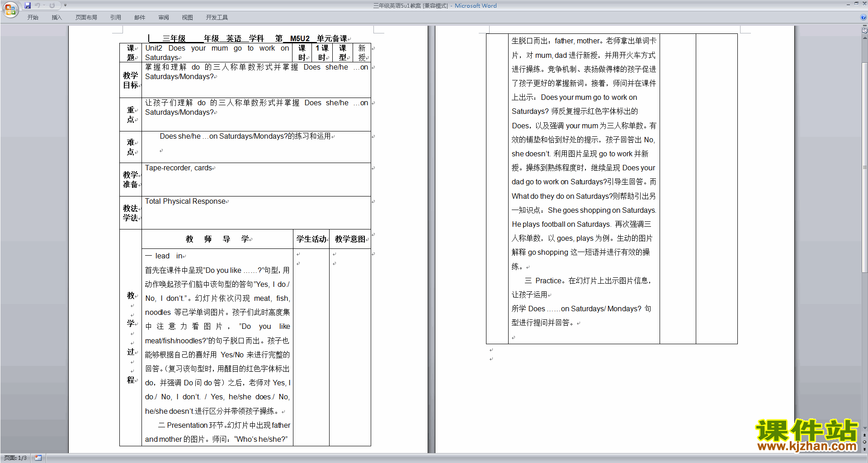Minimize the Word window

click(848, 4)
